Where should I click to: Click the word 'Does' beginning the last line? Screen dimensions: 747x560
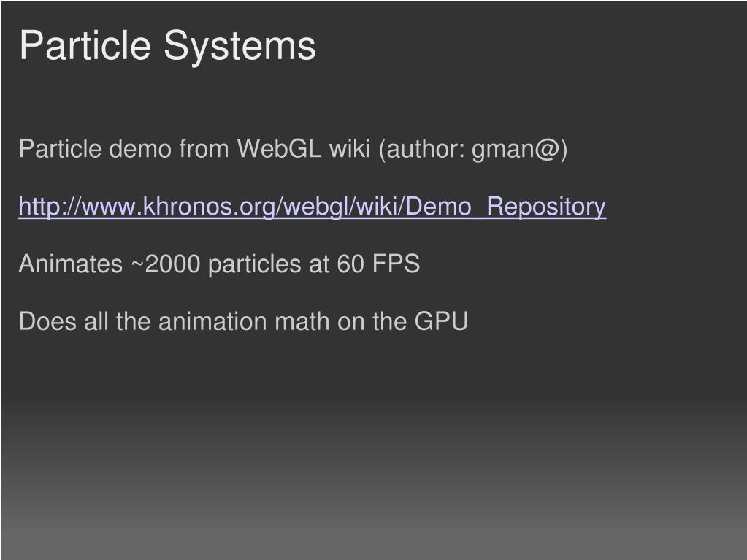[47, 321]
